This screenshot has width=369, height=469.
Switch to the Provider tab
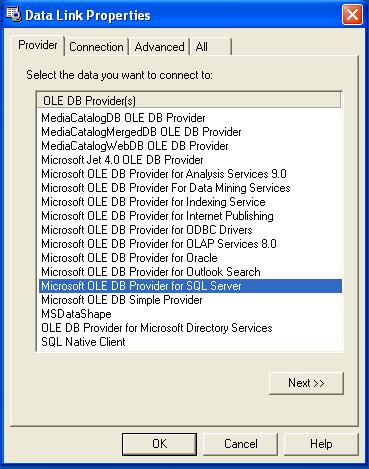38,45
